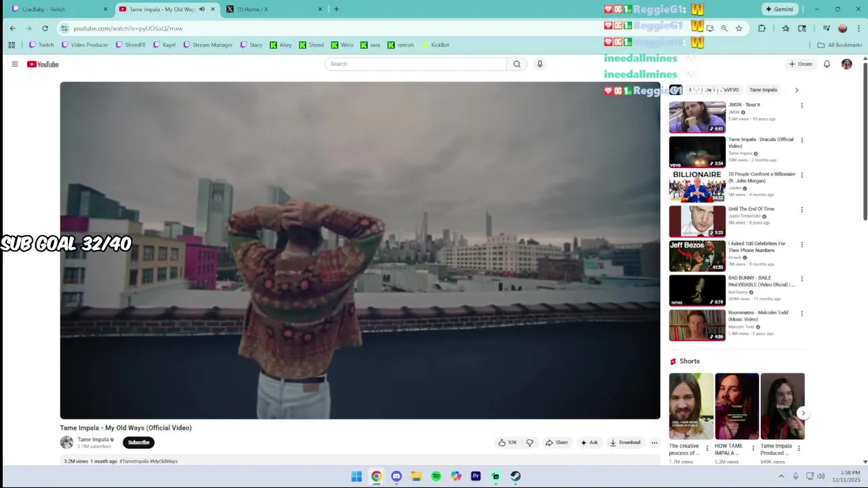Open the Chrome extensions puzzle icon
This screenshot has height=488, width=868.
tap(762, 28)
